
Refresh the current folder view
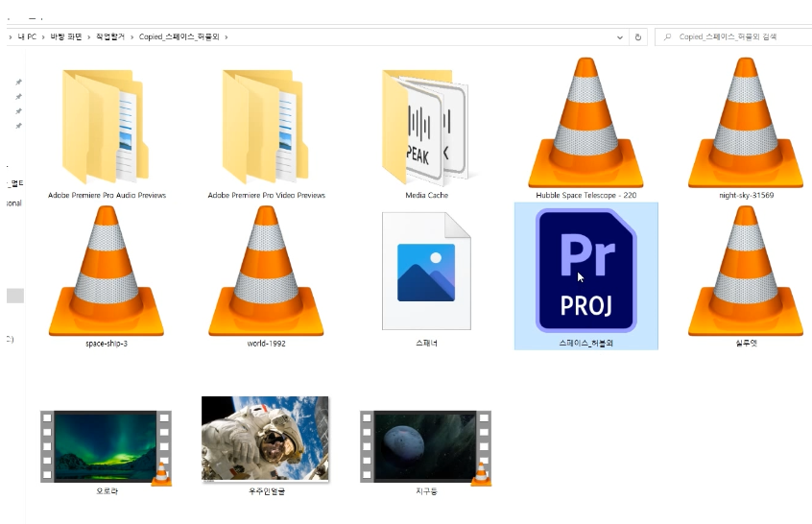tap(638, 37)
